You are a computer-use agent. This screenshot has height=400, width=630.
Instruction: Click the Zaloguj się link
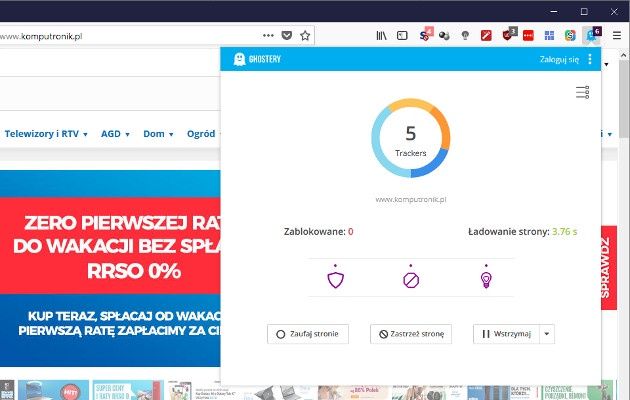(559, 59)
